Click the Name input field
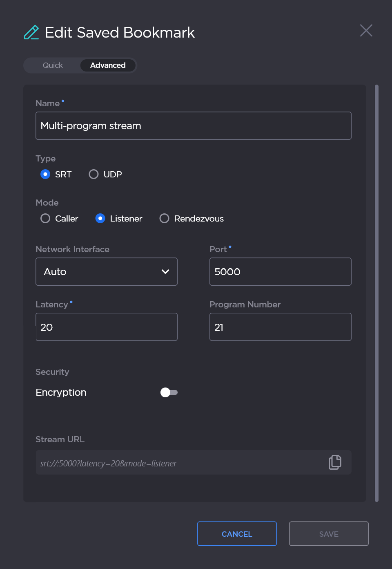The width and height of the screenshot is (392, 569). [193, 126]
